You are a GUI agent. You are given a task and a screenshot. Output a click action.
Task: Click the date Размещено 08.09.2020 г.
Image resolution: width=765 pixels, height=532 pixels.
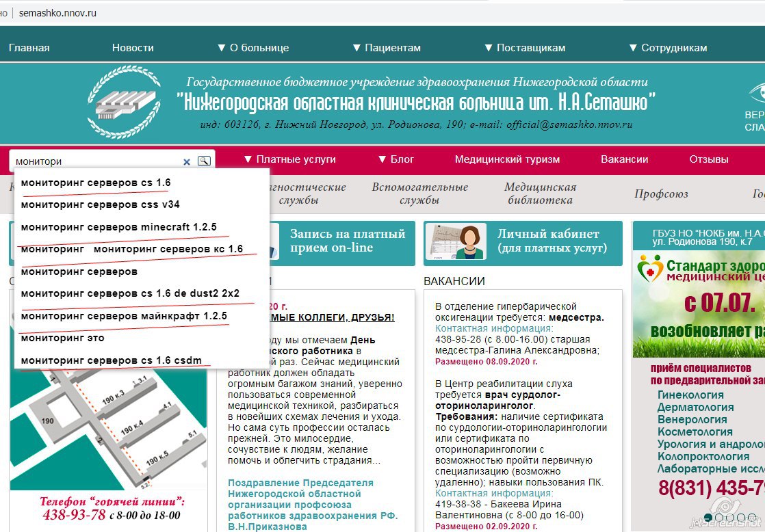(x=487, y=361)
